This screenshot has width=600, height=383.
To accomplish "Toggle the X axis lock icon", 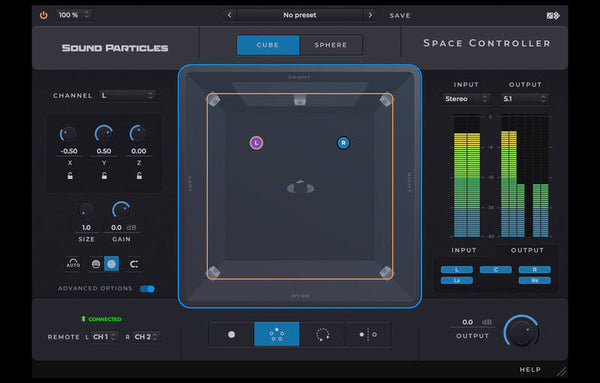I will click(x=70, y=176).
